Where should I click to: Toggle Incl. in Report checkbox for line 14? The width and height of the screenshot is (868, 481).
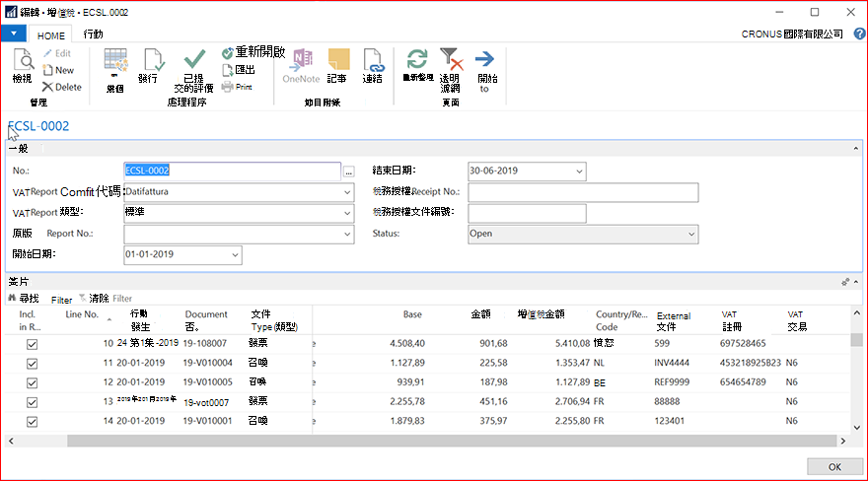pos(33,421)
